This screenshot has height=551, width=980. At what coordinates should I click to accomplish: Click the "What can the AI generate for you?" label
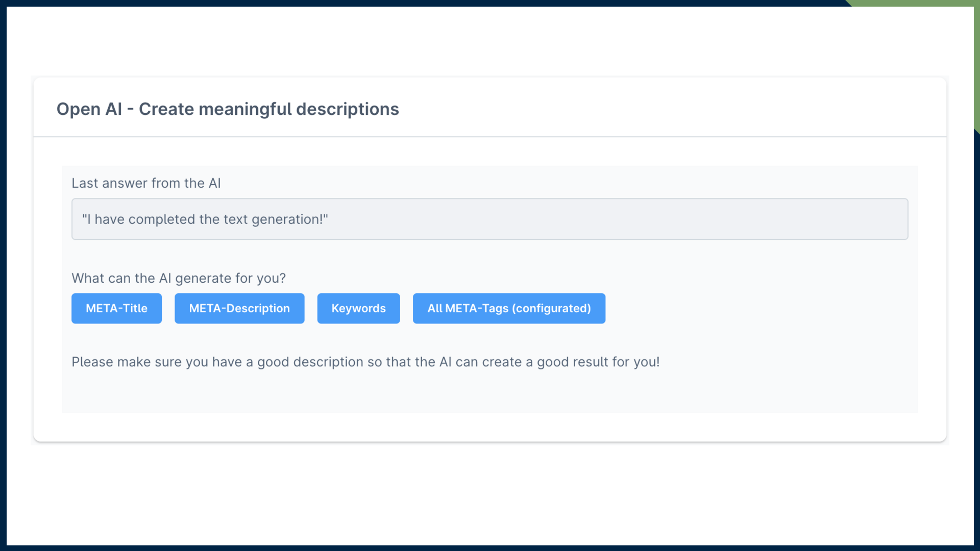click(179, 278)
